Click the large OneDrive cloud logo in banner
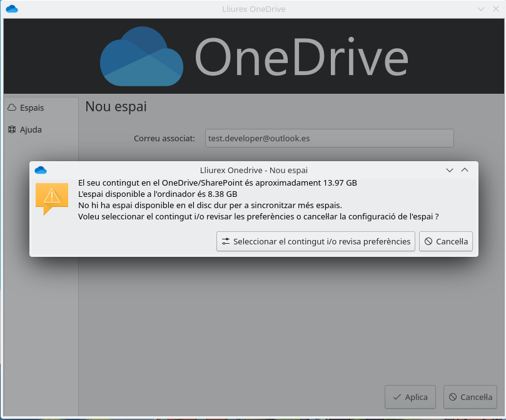Viewport: 506px width, 420px height. (x=142, y=58)
